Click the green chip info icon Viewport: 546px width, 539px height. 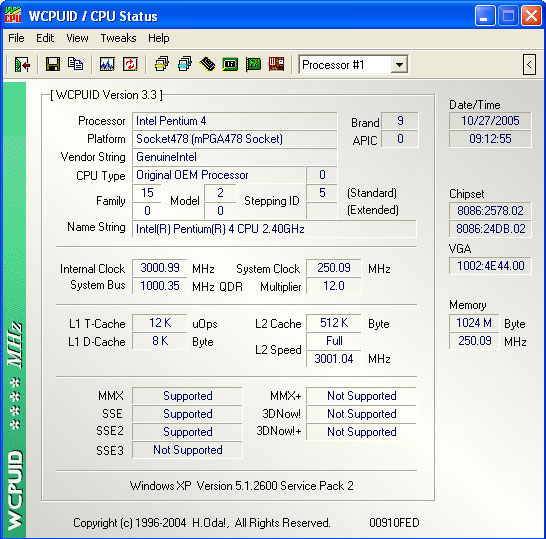click(x=230, y=64)
